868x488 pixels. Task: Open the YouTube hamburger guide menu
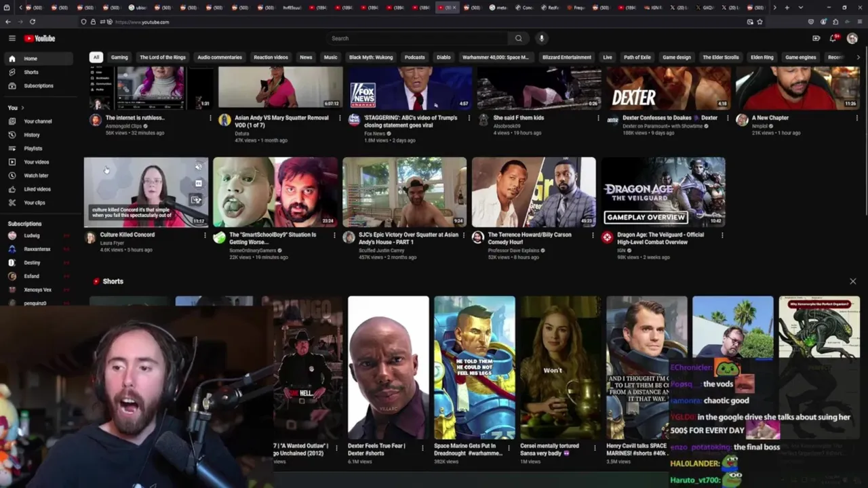pos(12,39)
